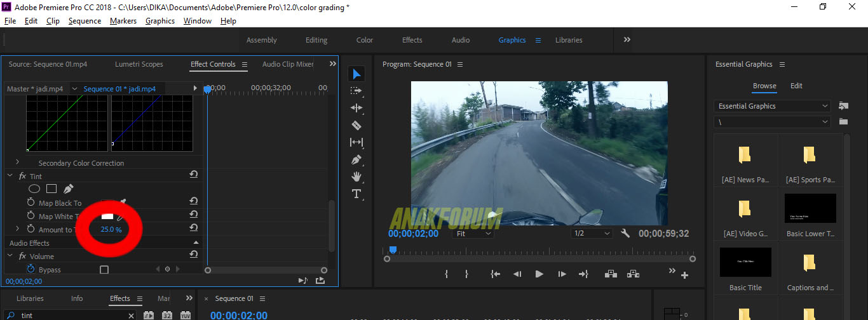The height and width of the screenshot is (320, 868).
Task: Select the Type tool
Action: tap(356, 194)
